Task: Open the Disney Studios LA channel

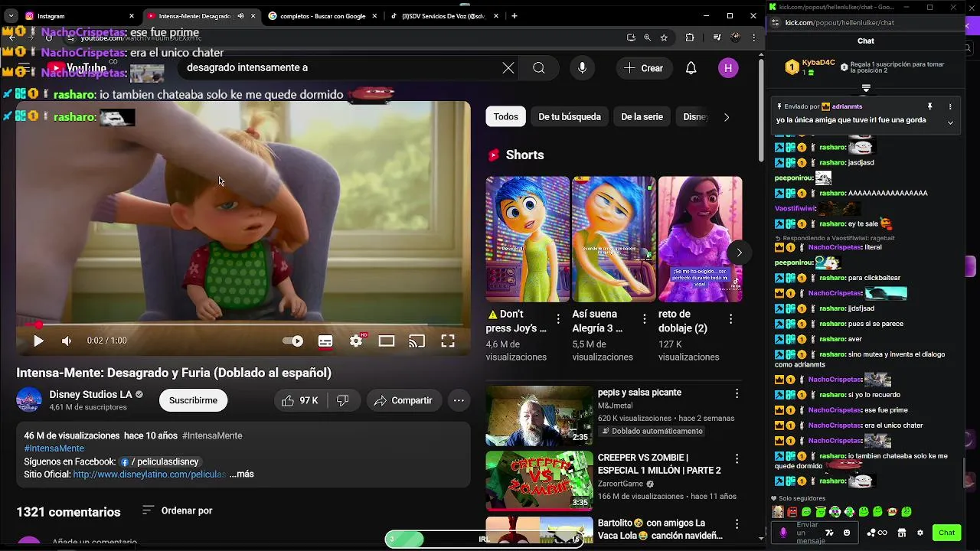Action: tap(90, 394)
